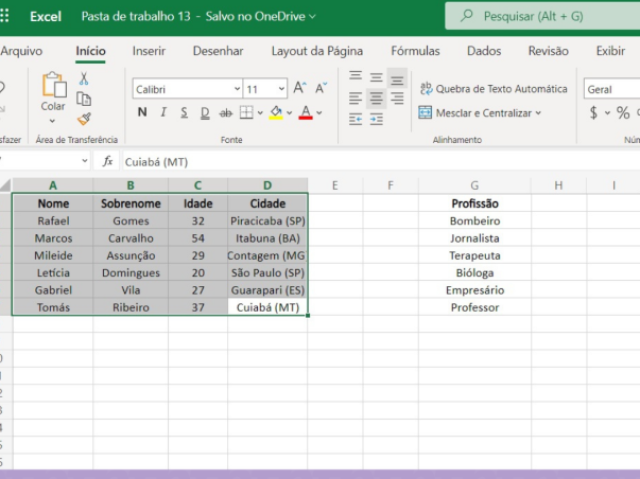Open the Arquivo menu
Image resolution: width=640 pixels, height=479 pixels.
coord(21,51)
